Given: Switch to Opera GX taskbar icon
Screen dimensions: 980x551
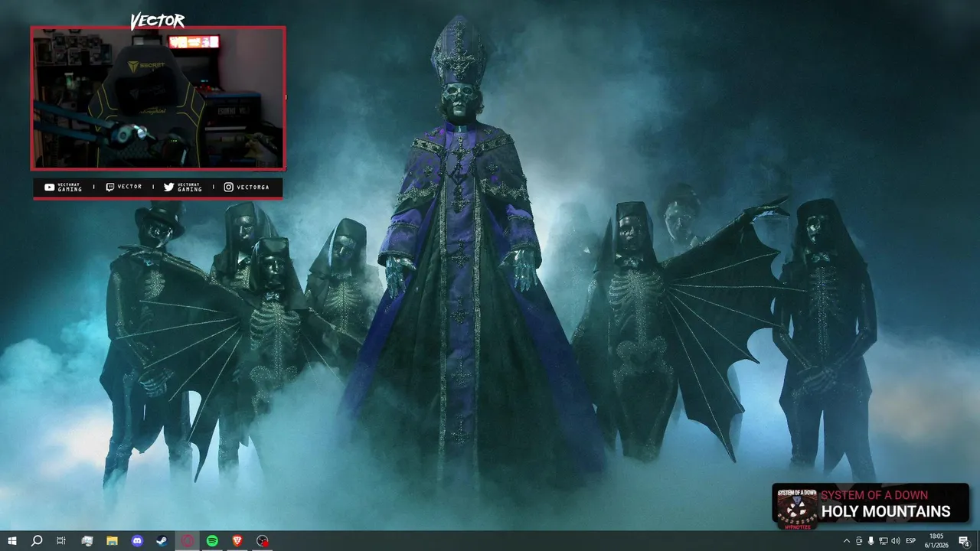Looking at the screenshot, I should coord(188,541).
